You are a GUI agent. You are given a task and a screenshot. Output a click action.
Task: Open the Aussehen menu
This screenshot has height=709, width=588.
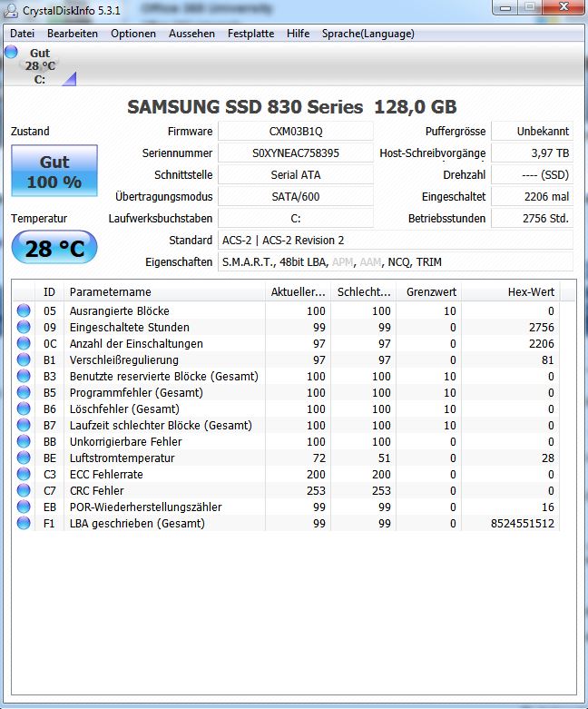pos(191,34)
